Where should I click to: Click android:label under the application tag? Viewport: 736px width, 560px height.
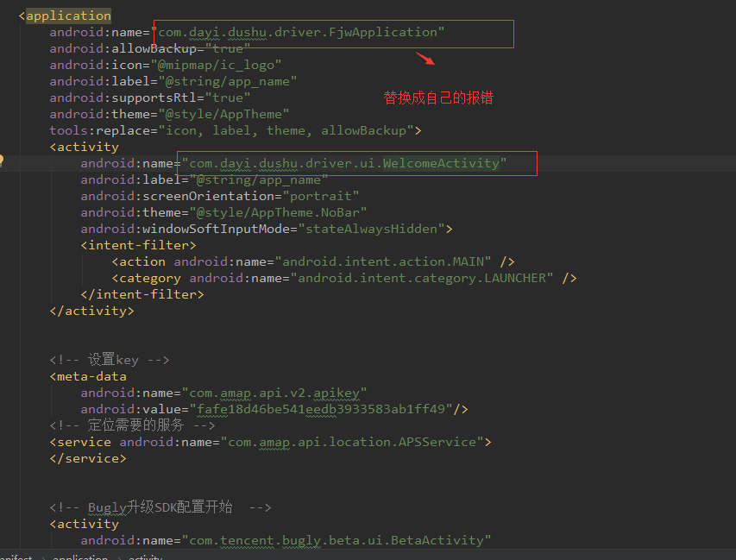tap(99, 82)
